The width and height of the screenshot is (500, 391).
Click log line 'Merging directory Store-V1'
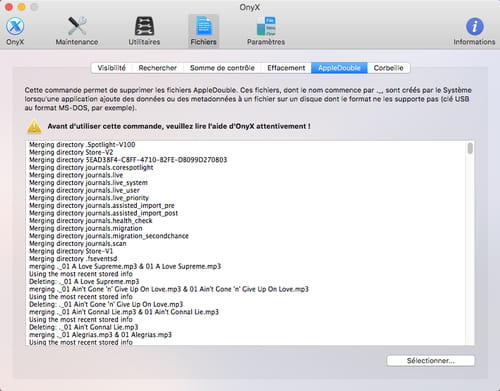(x=71, y=251)
